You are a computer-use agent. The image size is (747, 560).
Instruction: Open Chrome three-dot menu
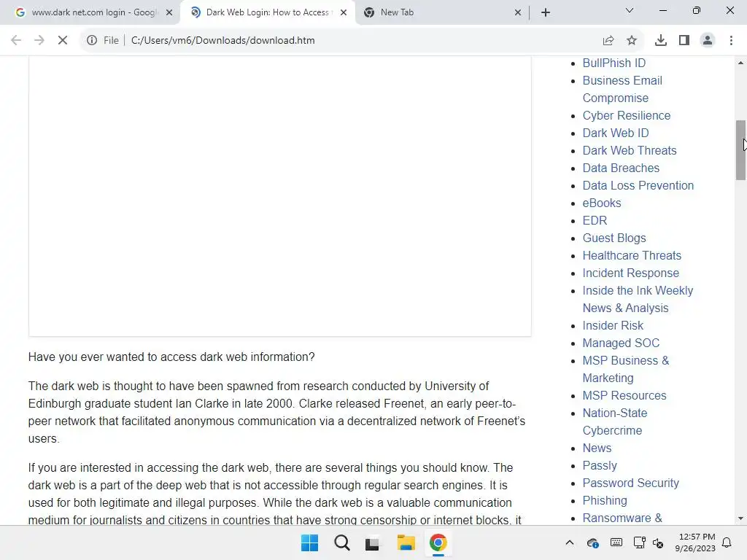[731, 41]
